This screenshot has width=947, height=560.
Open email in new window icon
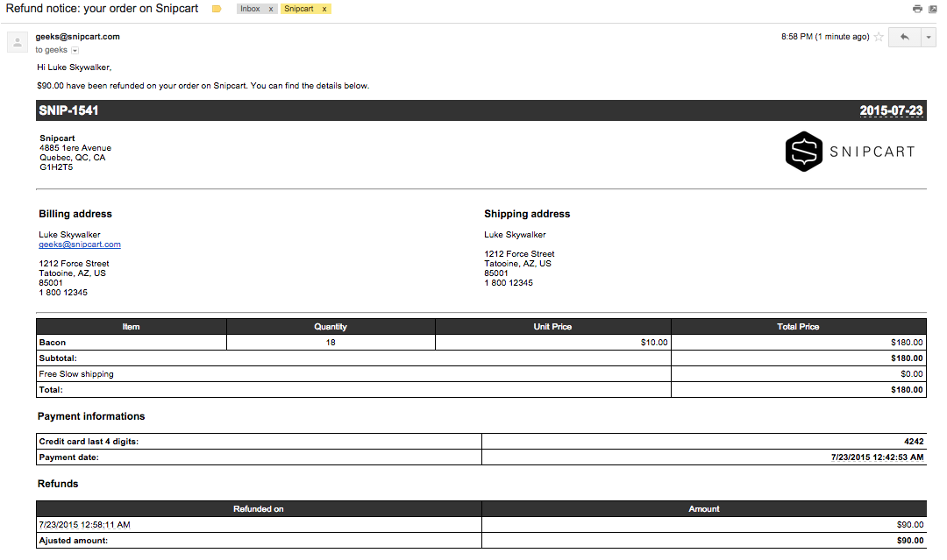(x=932, y=9)
